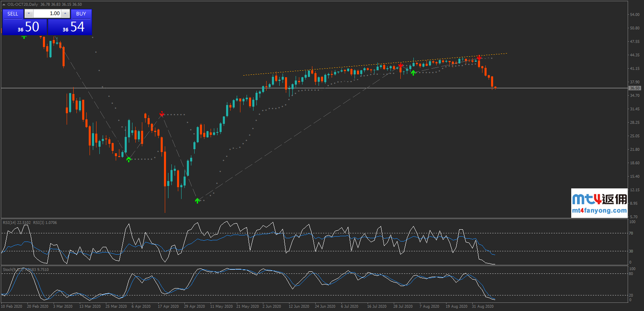
Task: Select the green up arrow near 7 Aug 2020
Action: coord(413,73)
